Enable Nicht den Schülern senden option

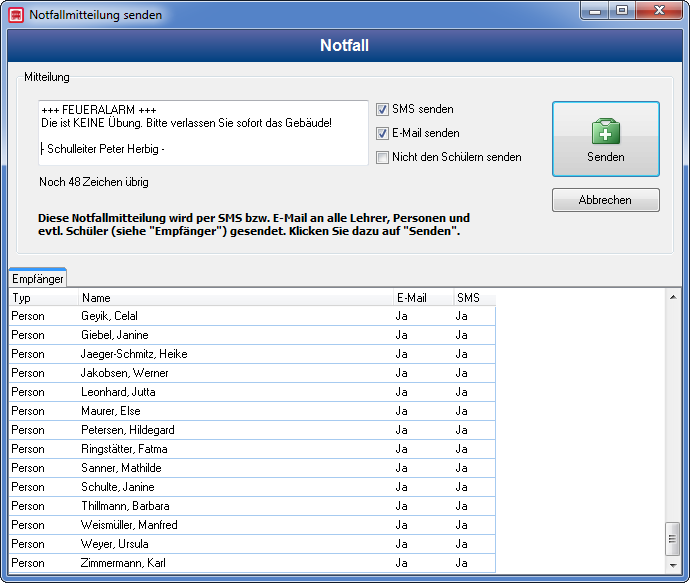click(x=382, y=157)
